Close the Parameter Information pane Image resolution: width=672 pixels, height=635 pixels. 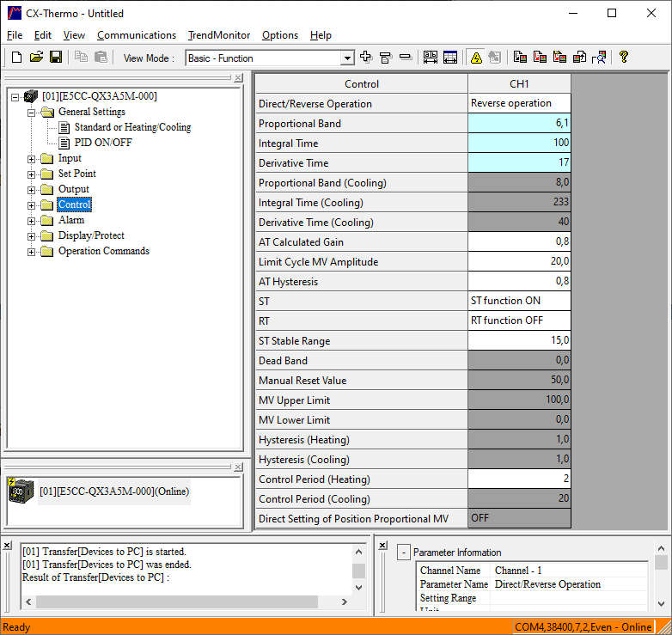382,545
